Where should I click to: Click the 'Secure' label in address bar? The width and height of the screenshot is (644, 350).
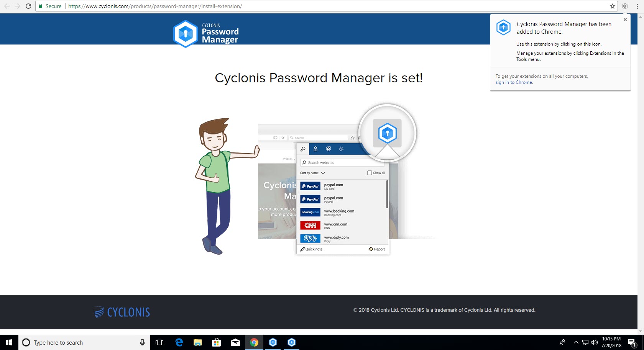coord(53,6)
